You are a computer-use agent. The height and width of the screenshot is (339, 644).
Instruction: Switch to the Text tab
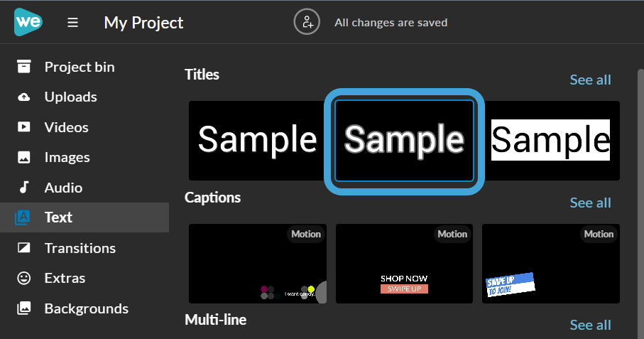58,217
